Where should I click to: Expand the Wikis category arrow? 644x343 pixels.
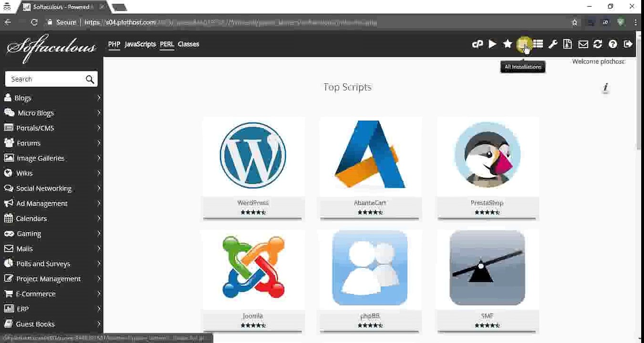[99, 173]
